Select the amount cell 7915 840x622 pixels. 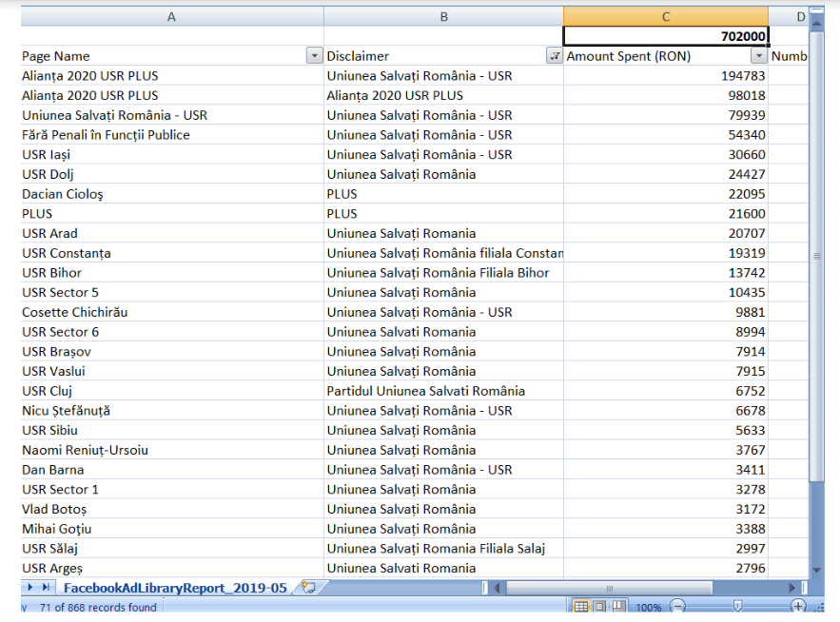666,371
